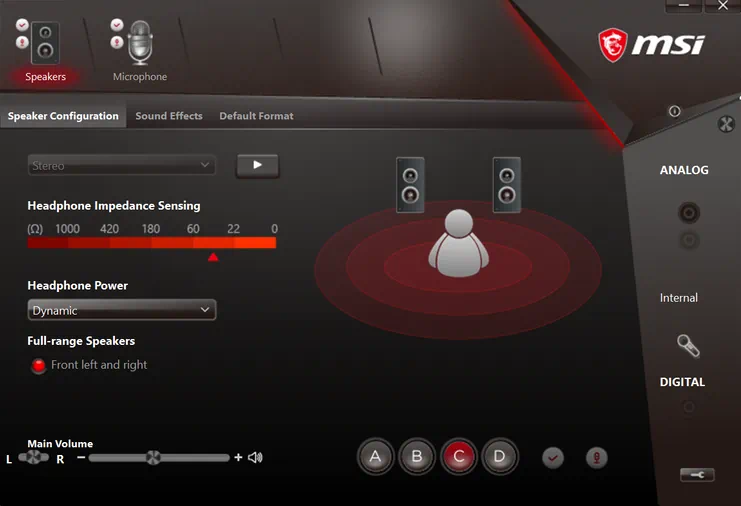This screenshot has width=741, height=506.
Task: Switch to Default Format tab
Action: pos(256,116)
